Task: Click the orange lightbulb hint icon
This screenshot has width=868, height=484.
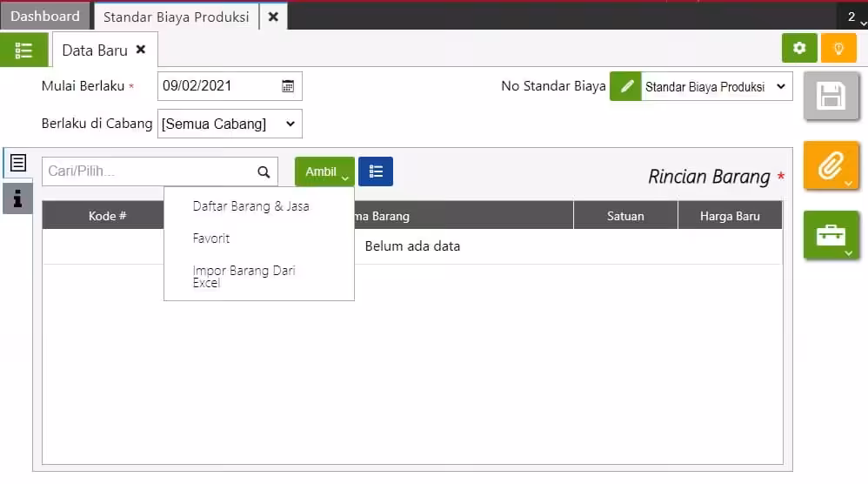Action: pos(838,48)
